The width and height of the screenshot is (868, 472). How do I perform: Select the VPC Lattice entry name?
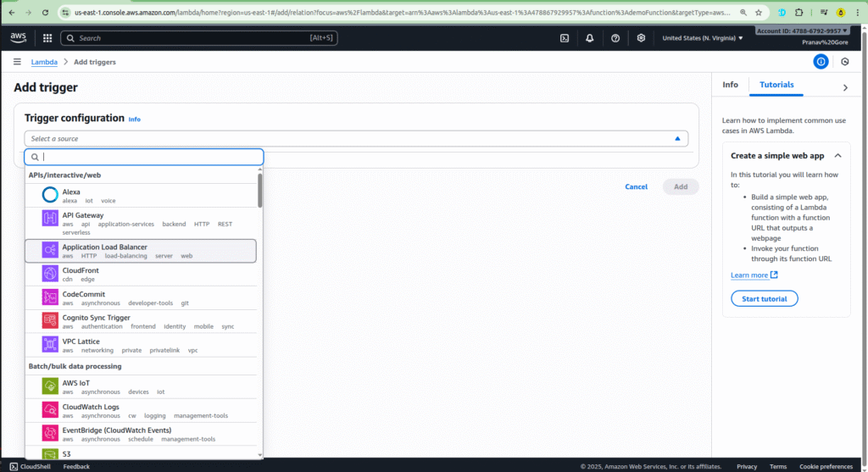tap(81, 342)
